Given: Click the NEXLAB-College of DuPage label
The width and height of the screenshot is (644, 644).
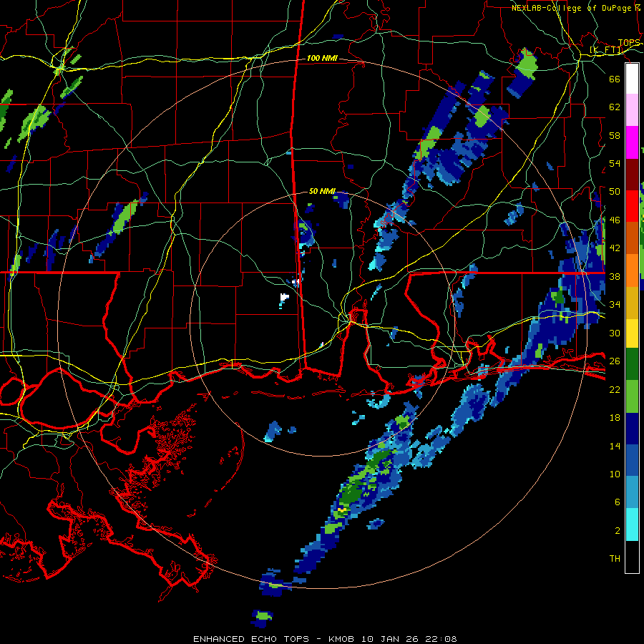Looking at the screenshot, I should pyautogui.click(x=575, y=8).
